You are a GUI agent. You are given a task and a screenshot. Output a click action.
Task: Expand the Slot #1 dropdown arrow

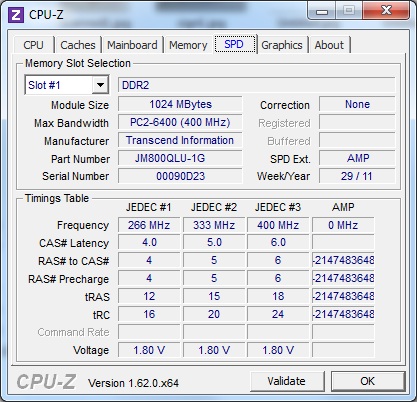tap(100, 85)
